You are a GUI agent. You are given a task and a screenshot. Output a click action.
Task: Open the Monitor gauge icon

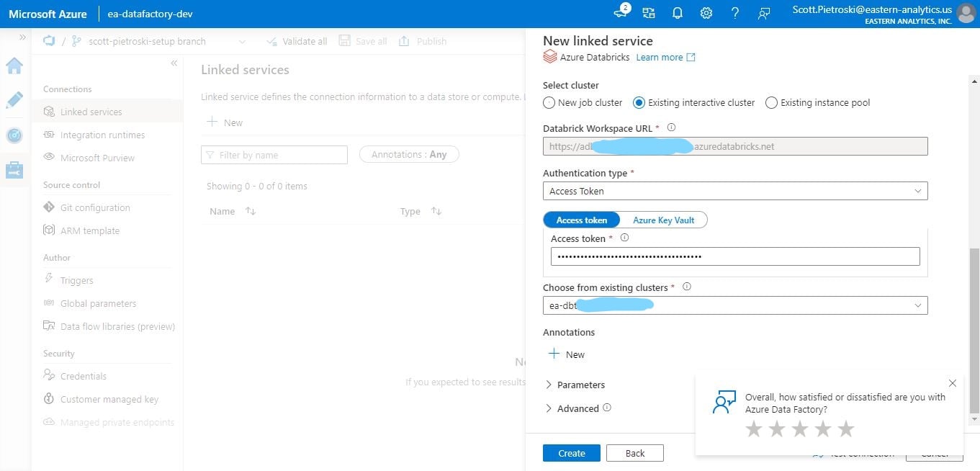(14, 135)
